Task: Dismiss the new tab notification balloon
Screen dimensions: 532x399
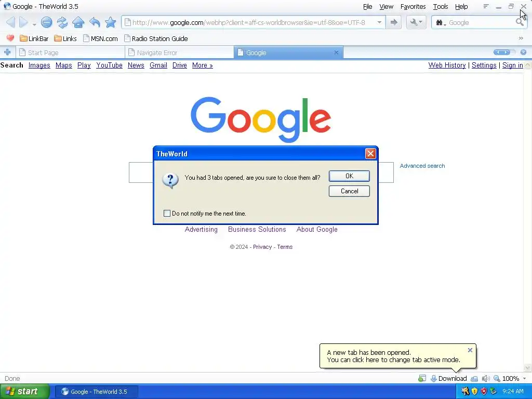Action: coord(470,350)
